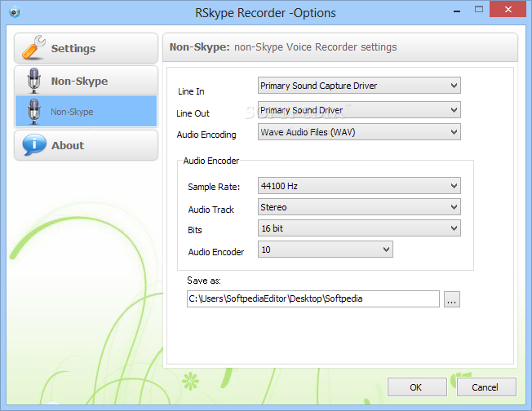
Task: Click the Audio Encoder label beside value 10
Action: [216, 252]
